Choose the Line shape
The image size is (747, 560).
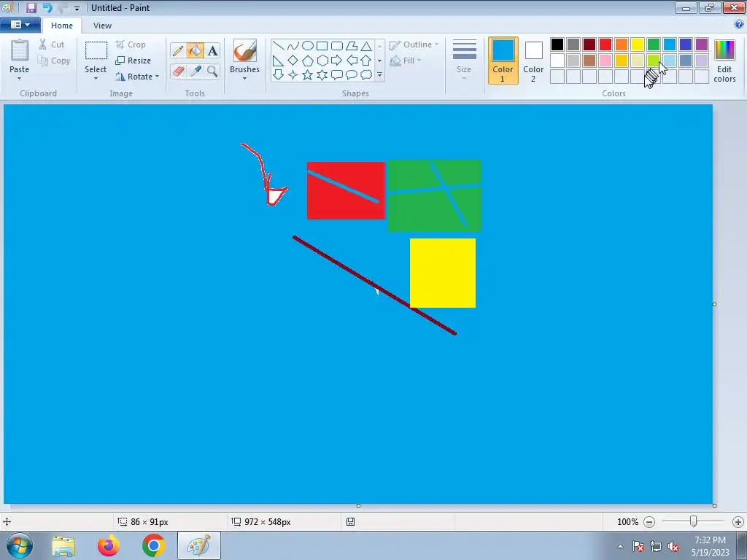(278, 46)
